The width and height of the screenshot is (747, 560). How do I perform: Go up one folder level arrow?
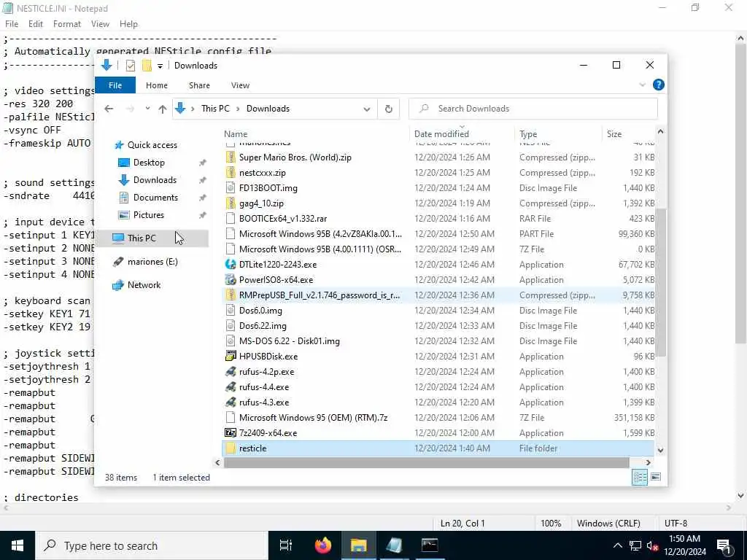[163, 109]
